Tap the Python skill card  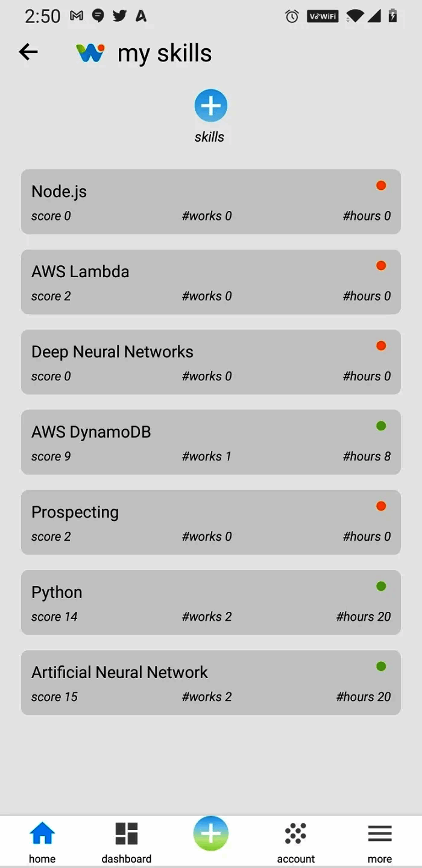coord(210,603)
